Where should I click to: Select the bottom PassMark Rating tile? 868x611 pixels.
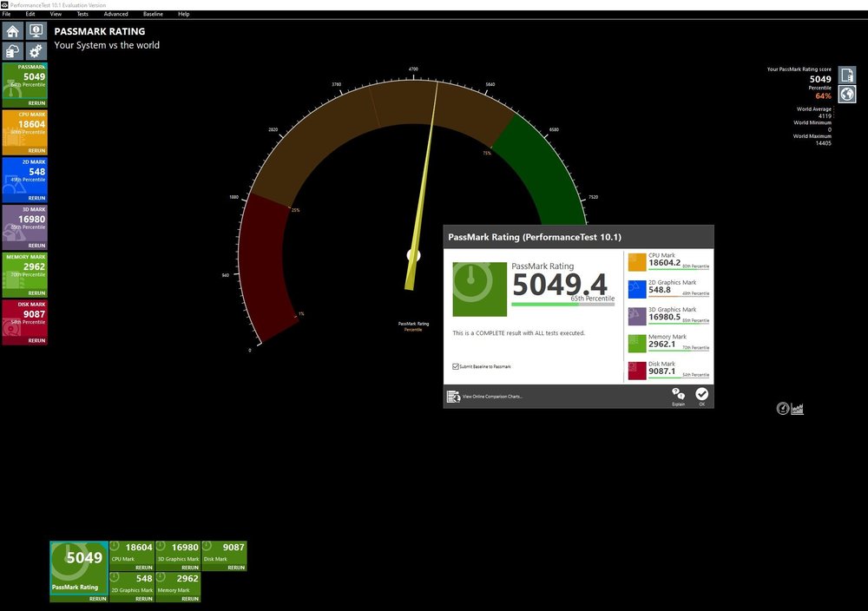[x=79, y=568]
